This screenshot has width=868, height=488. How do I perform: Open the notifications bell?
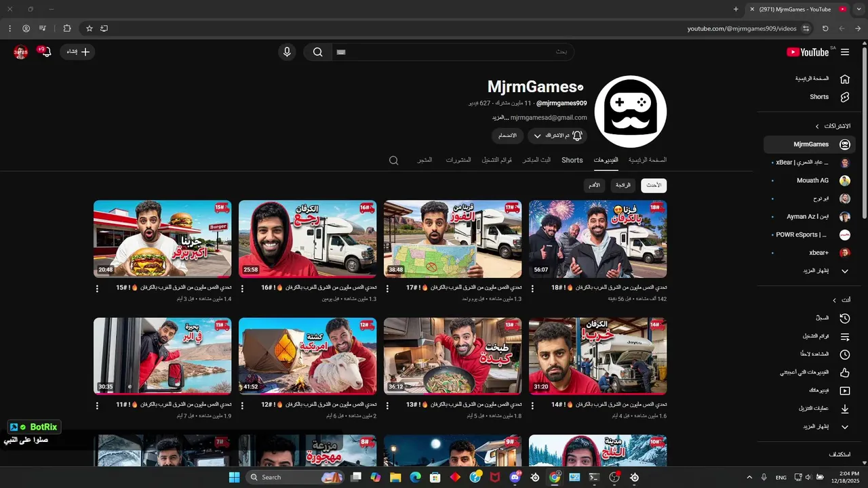[x=46, y=52]
